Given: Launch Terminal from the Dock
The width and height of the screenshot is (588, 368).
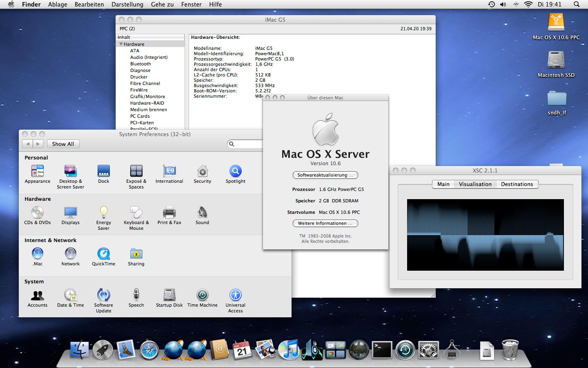Looking at the screenshot, I should click(x=382, y=350).
